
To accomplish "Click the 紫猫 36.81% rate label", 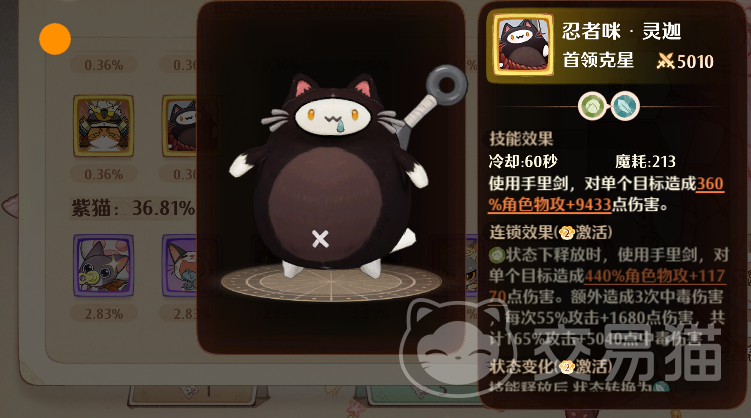I will point(133,208).
